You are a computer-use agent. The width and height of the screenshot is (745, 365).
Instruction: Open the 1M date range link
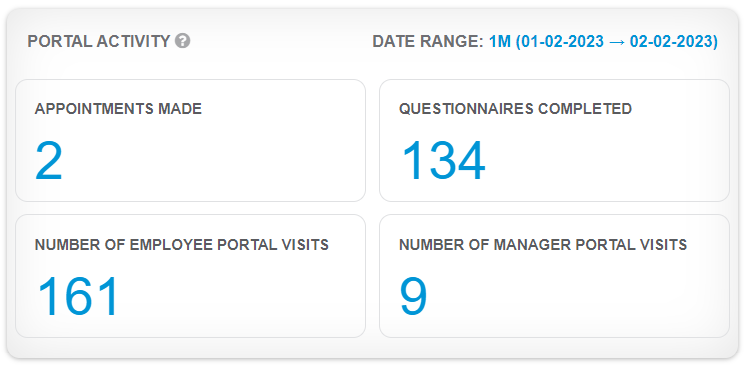coord(603,42)
